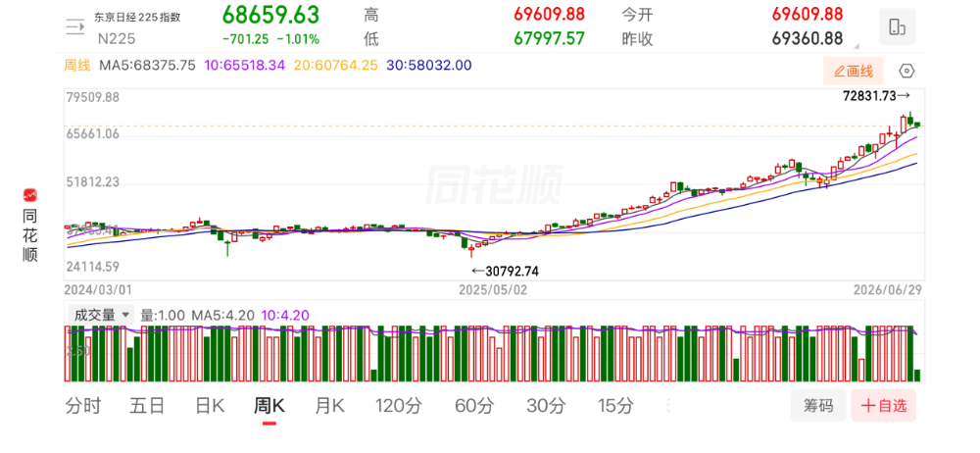
Task: Open the 筹码 chip distribution button
Action: pyautogui.click(x=818, y=406)
